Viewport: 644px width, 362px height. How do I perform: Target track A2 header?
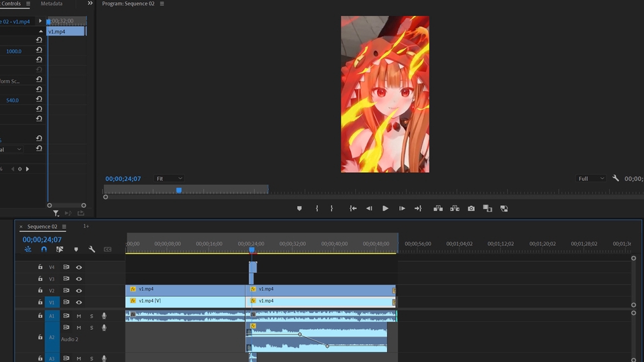(52, 337)
